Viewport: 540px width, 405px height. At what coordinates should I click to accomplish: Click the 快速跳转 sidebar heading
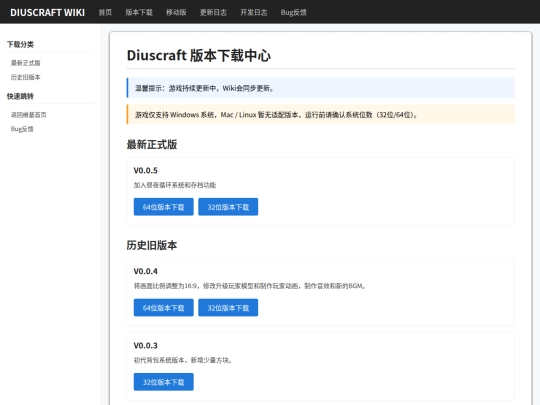[x=20, y=96]
